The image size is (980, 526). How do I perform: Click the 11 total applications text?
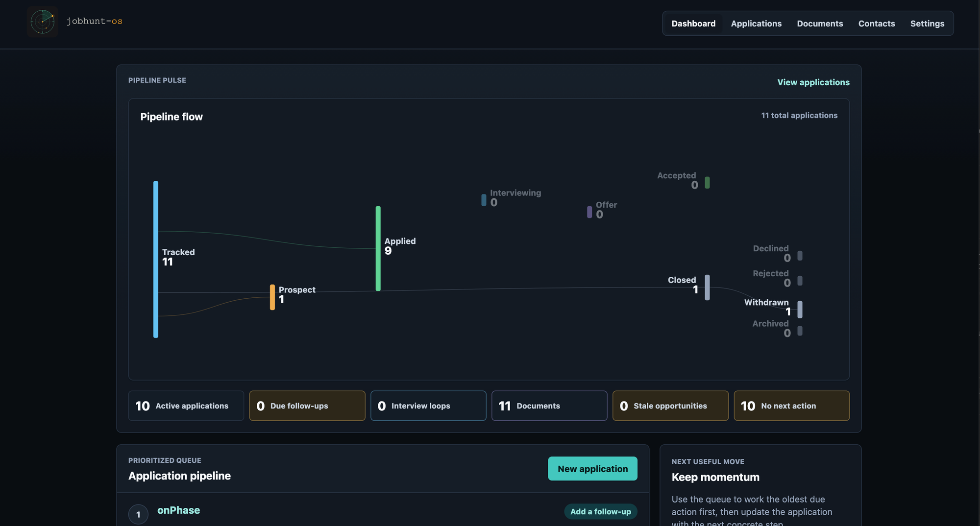tap(799, 116)
